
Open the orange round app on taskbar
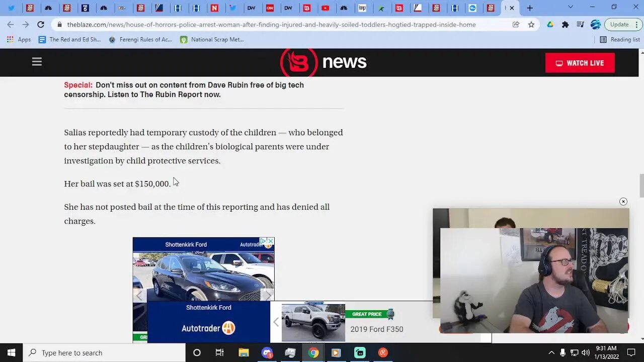pyautogui.click(x=383, y=352)
